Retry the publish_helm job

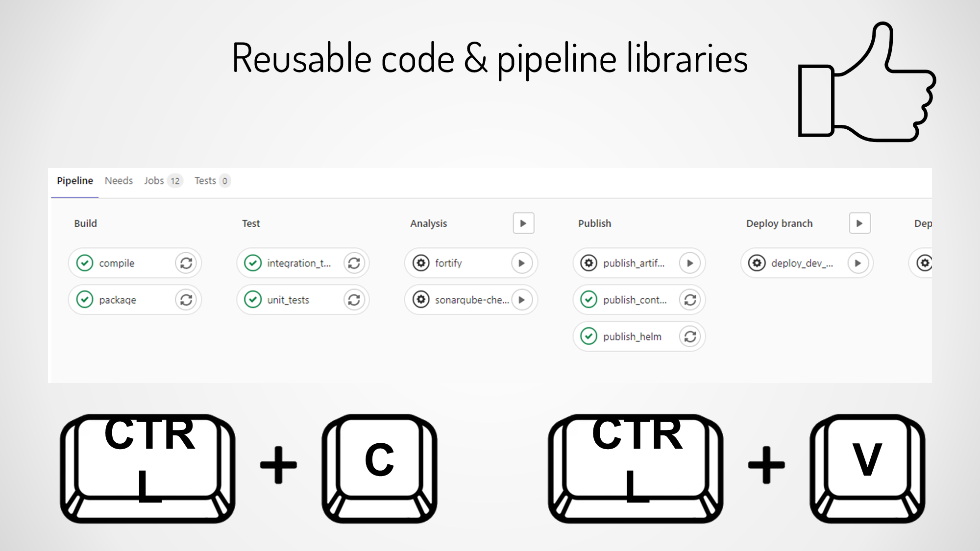click(690, 336)
